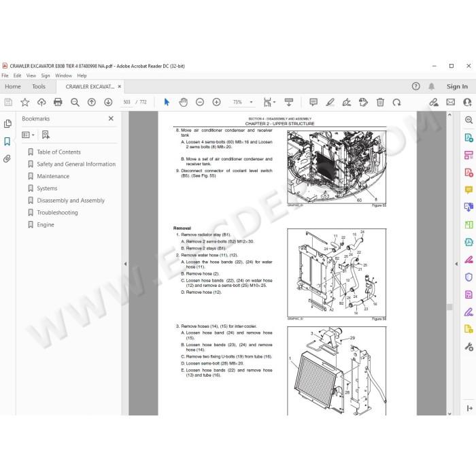Viewport: 476px width, 476px height.
Task: Click the stamp tool icon
Action: click(363, 102)
